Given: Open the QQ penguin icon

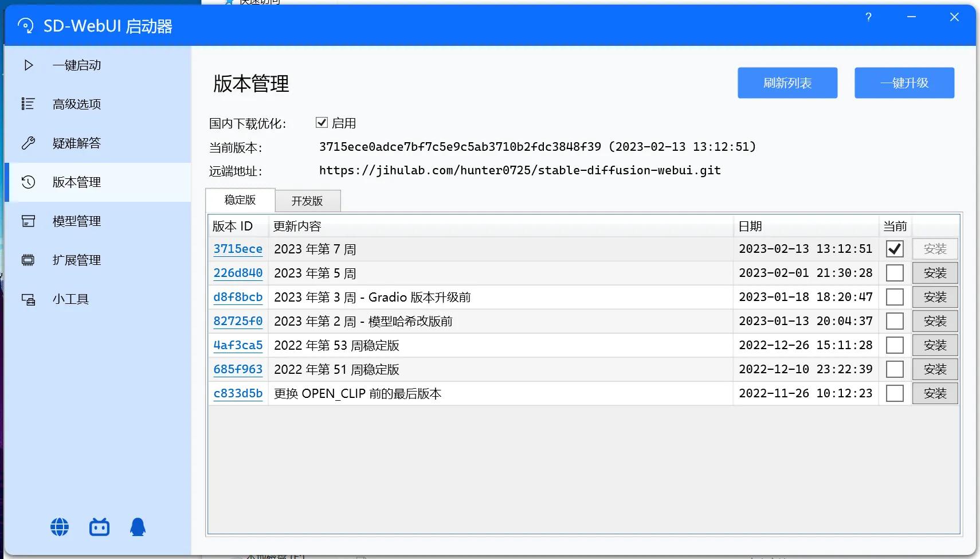Looking at the screenshot, I should [x=138, y=527].
